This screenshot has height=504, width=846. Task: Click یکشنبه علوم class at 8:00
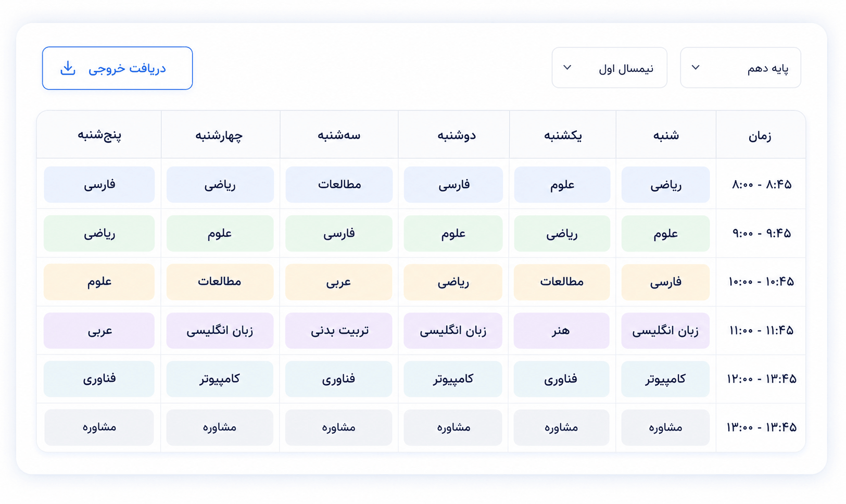pyautogui.click(x=562, y=185)
